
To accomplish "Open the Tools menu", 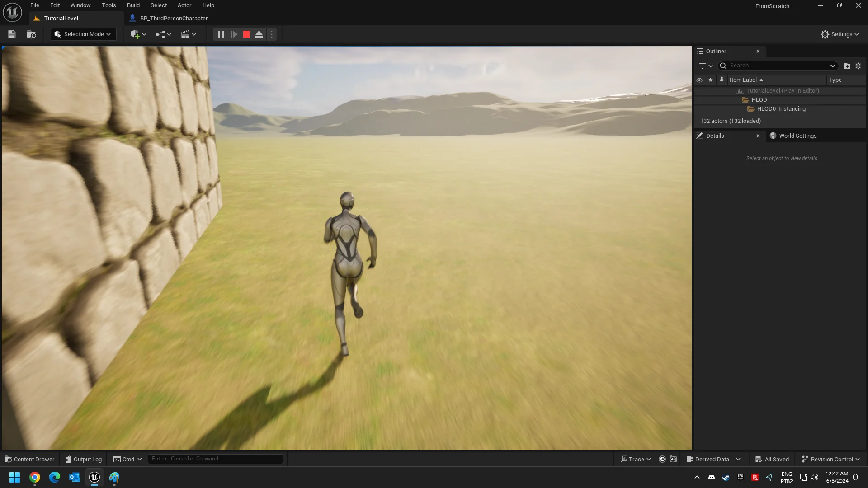I will (x=108, y=5).
